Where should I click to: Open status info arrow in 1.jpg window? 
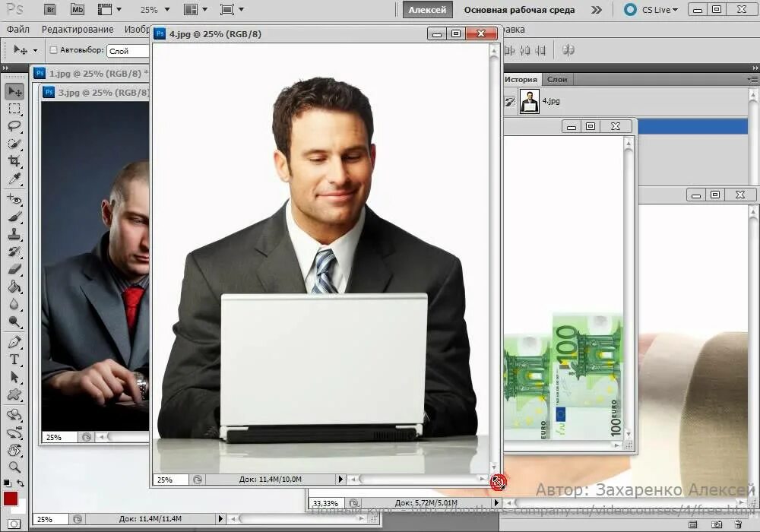[220, 519]
